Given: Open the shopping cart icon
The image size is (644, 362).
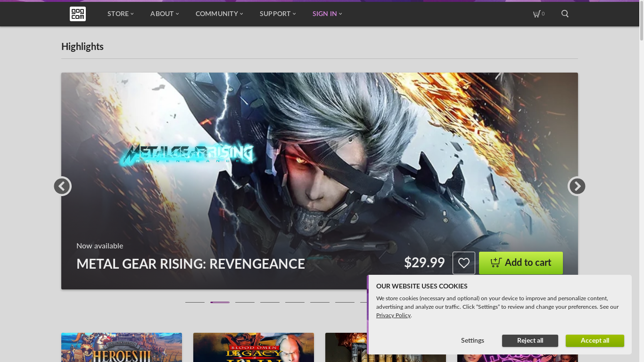Looking at the screenshot, I should tap(539, 14).
